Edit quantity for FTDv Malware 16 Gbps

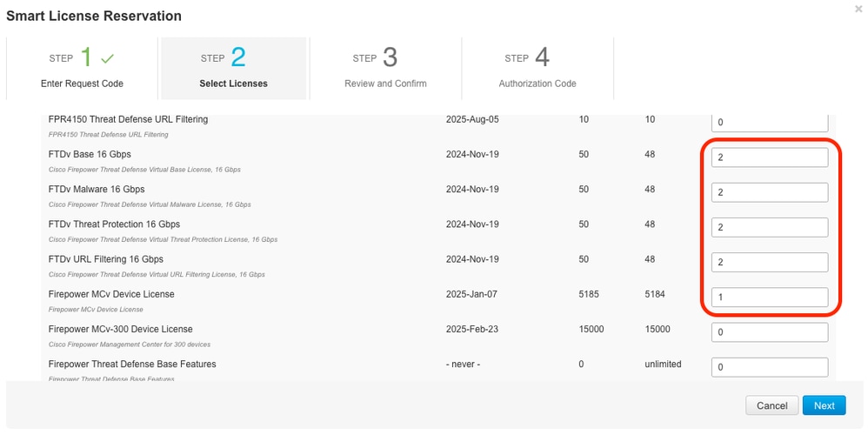tap(770, 192)
